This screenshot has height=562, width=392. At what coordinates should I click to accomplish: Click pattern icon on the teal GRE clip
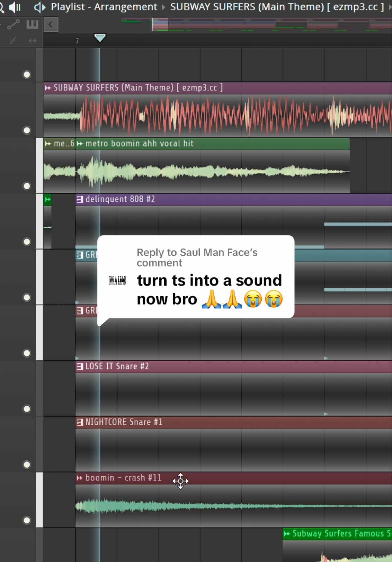click(80, 255)
